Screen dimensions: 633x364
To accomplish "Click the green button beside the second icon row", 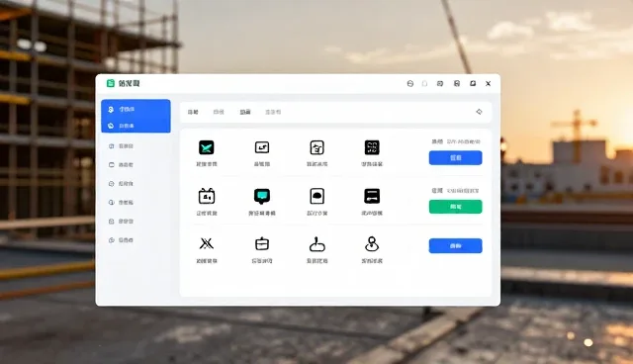I will [x=455, y=207].
